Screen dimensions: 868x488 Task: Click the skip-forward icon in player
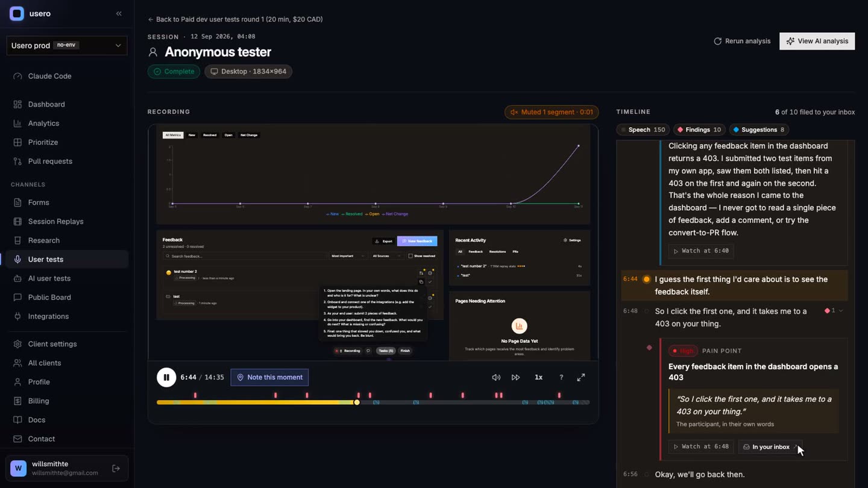pos(516,377)
